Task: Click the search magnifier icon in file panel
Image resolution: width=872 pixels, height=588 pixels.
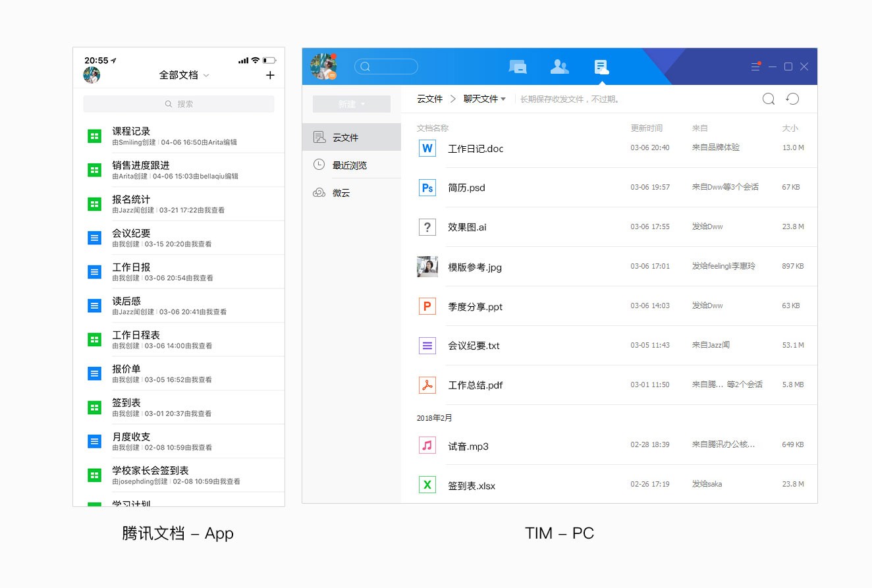Action: 768,99
